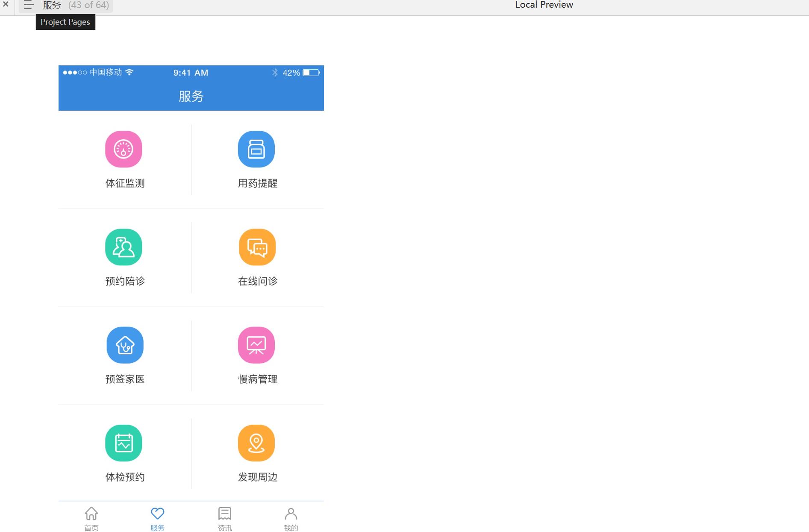Click the 体征监测 label
The width and height of the screenshot is (809, 532).
click(x=125, y=183)
